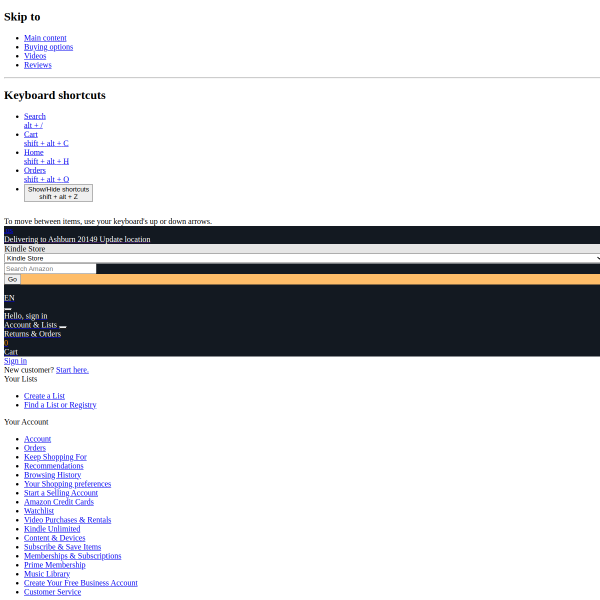This screenshot has height=600, width=600.
Task: Click Start a Selling Account
Action: point(61,493)
